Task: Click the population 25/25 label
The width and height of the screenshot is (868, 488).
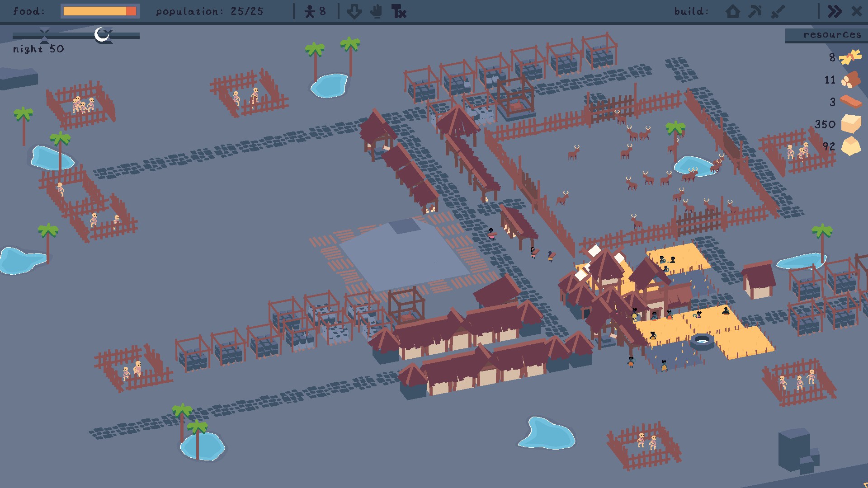Action: (209, 11)
